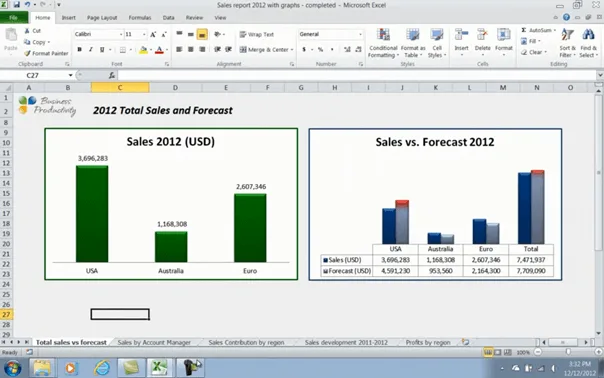Toggle middle align in Alignment group

pyautogui.click(x=190, y=34)
